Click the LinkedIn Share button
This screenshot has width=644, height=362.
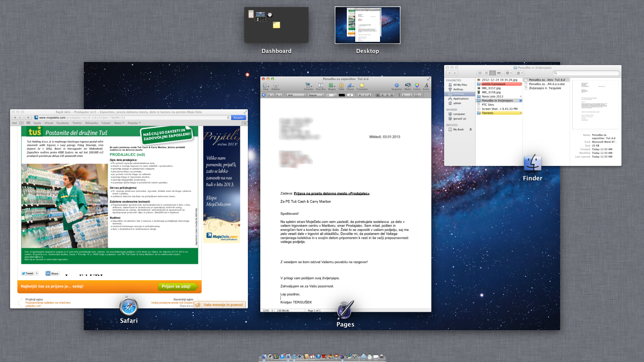52,274
